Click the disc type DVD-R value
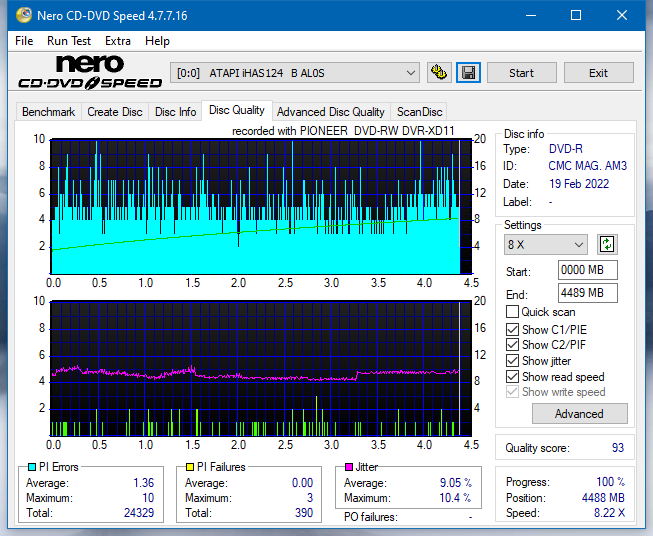The image size is (653, 536). [566, 149]
